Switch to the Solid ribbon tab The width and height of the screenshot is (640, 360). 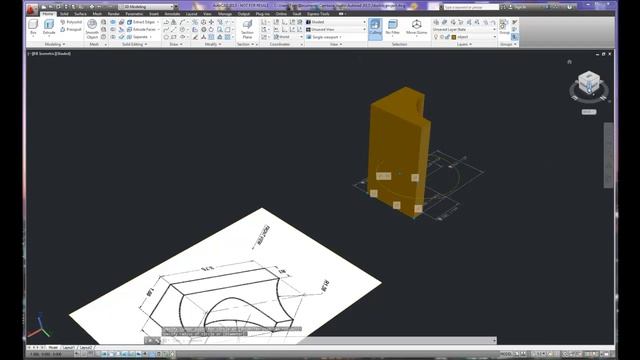point(64,14)
